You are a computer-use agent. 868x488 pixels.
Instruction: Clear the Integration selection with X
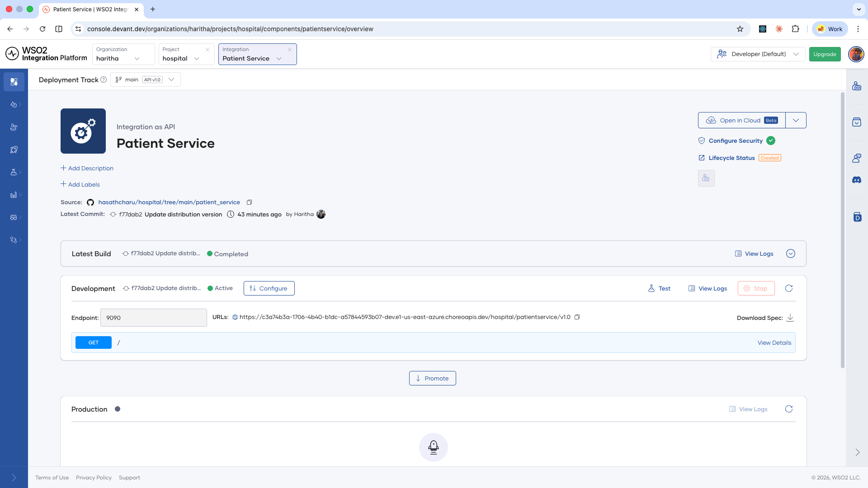pos(290,50)
